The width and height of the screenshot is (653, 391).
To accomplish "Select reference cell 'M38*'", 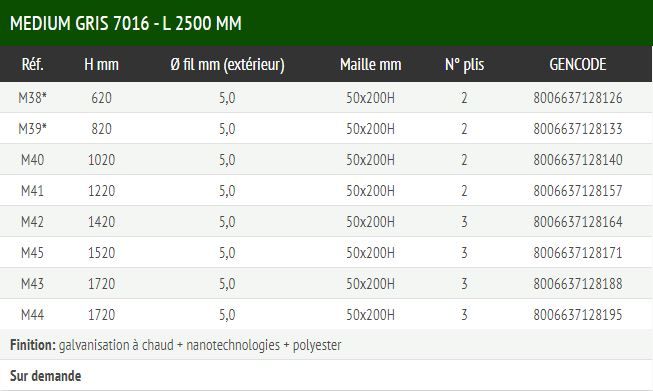I will [x=32, y=98].
